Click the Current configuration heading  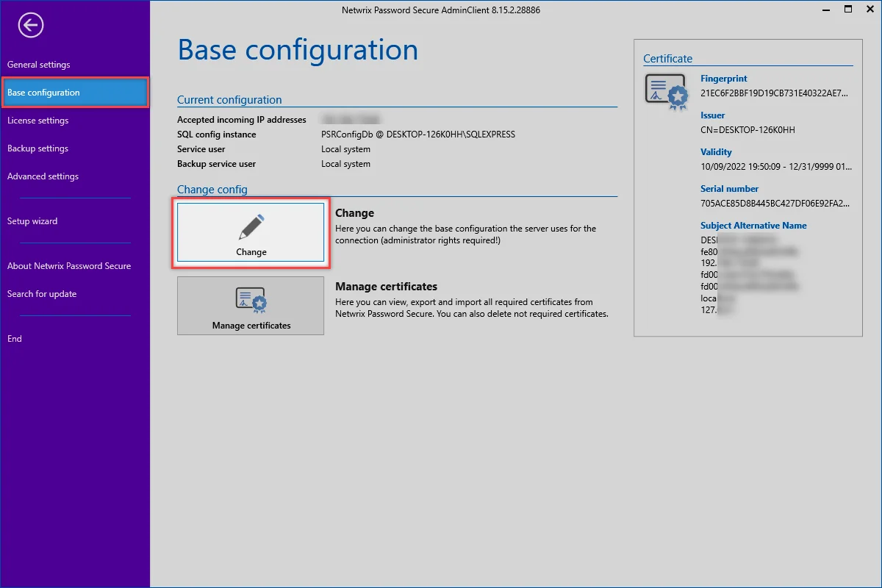(229, 100)
